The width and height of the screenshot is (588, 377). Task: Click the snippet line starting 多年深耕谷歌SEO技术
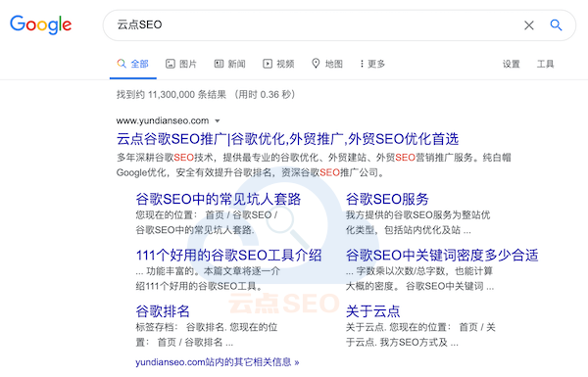pyautogui.click(x=314, y=158)
